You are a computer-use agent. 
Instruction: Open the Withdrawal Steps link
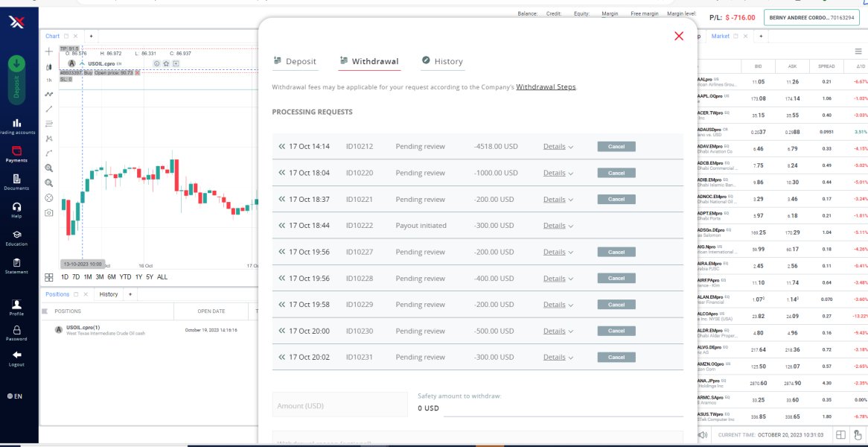pyautogui.click(x=546, y=87)
